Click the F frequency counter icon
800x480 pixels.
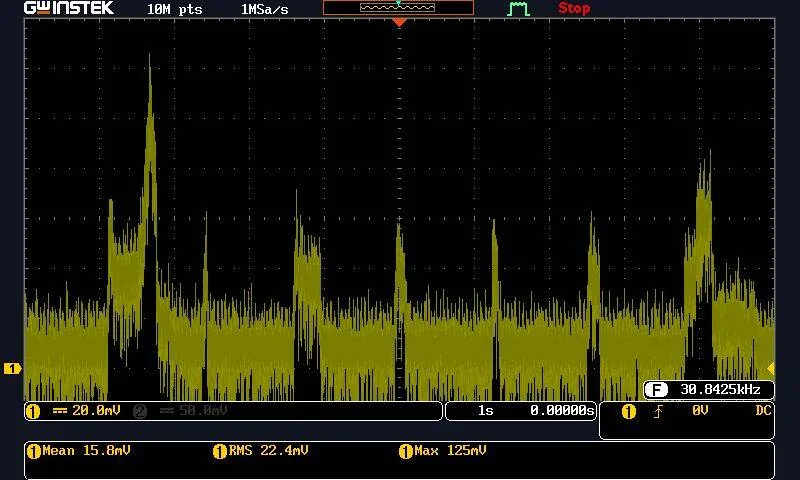pos(656,390)
